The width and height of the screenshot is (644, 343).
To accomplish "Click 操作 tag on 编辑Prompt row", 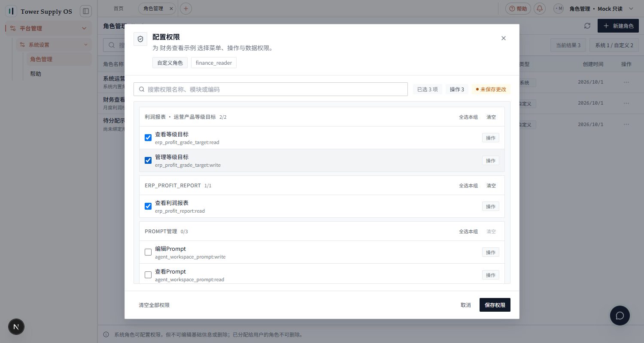I will coord(490,252).
